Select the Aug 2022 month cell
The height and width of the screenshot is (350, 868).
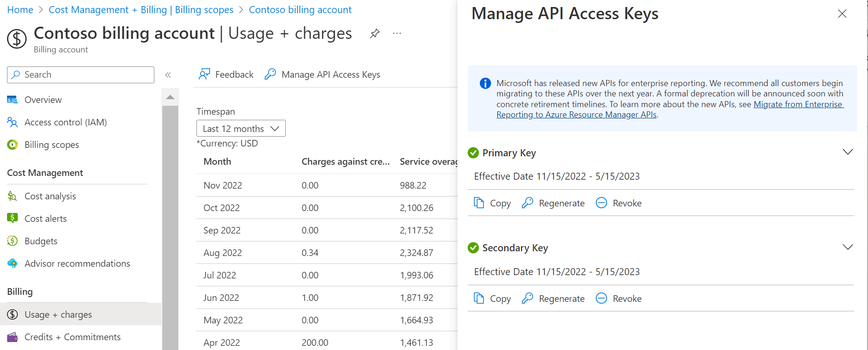point(223,253)
